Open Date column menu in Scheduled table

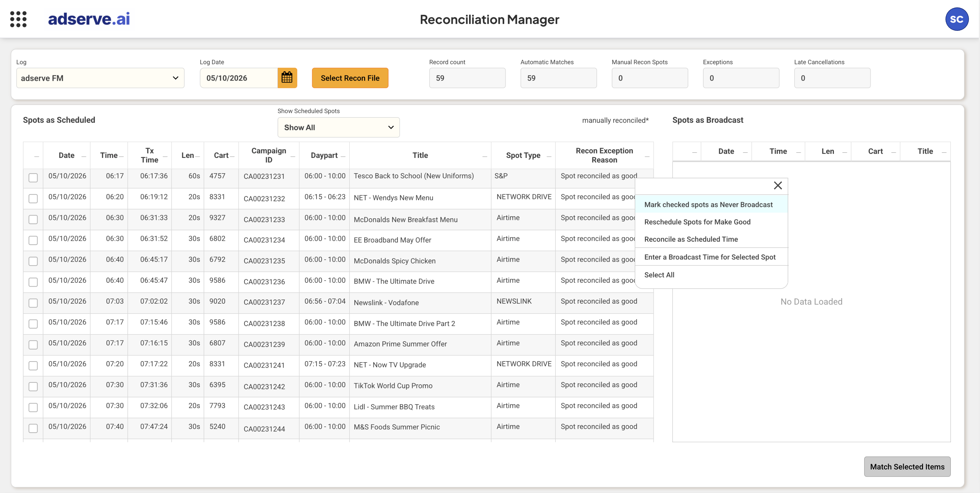pyautogui.click(x=84, y=156)
